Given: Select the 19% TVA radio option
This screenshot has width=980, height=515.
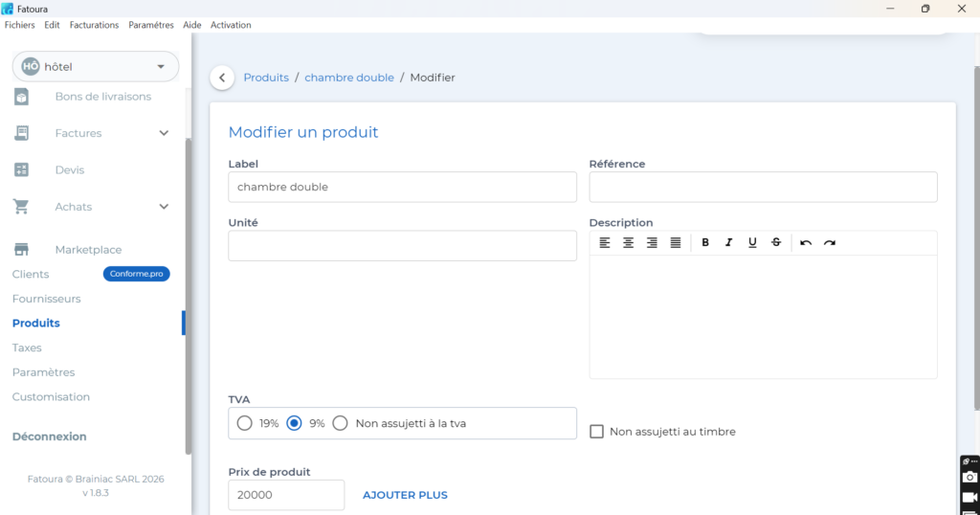Looking at the screenshot, I should 245,423.
